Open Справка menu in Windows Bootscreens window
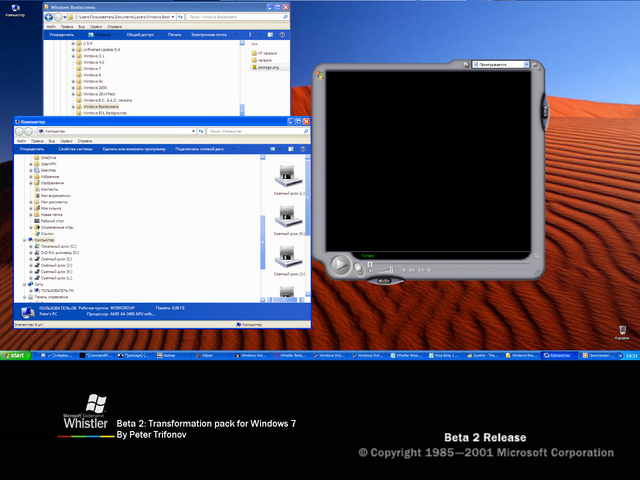The width and height of the screenshot is (640, 480). 115,27
